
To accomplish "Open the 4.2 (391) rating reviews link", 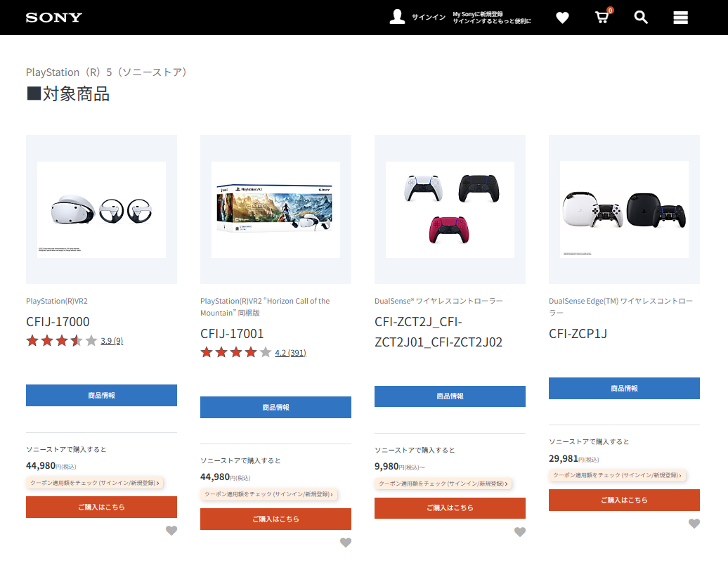I will [291, 353].
